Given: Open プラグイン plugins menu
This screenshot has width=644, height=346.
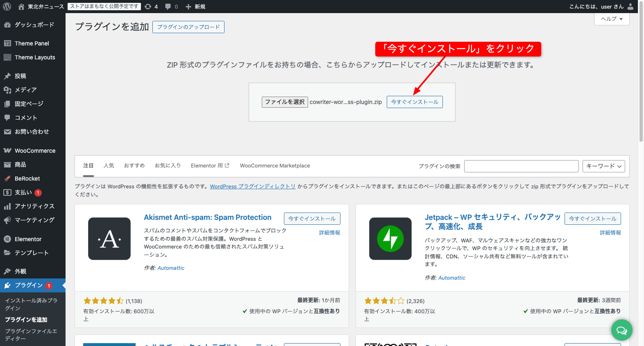Looking at the screenshot, I should (33, 285).
